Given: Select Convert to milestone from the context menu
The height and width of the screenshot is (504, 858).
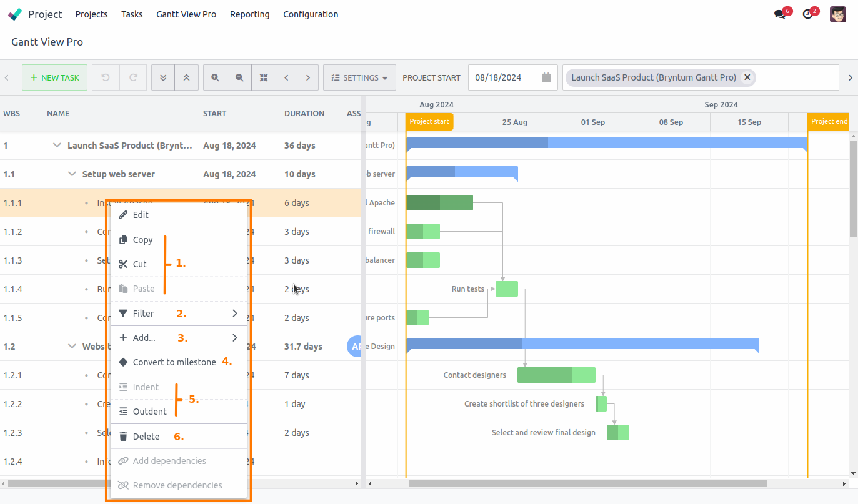Looking at the screenshot, I should (176, 361).
